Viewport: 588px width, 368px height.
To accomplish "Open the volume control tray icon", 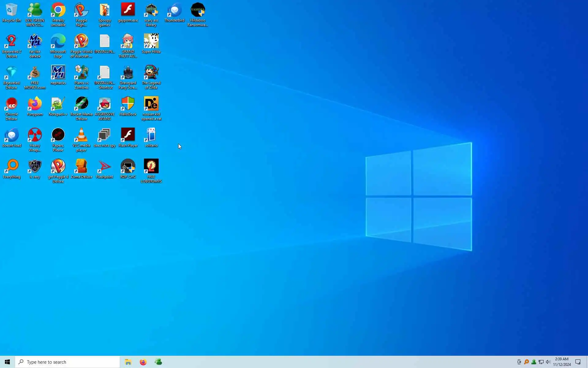I will click(x=548, y=362).
